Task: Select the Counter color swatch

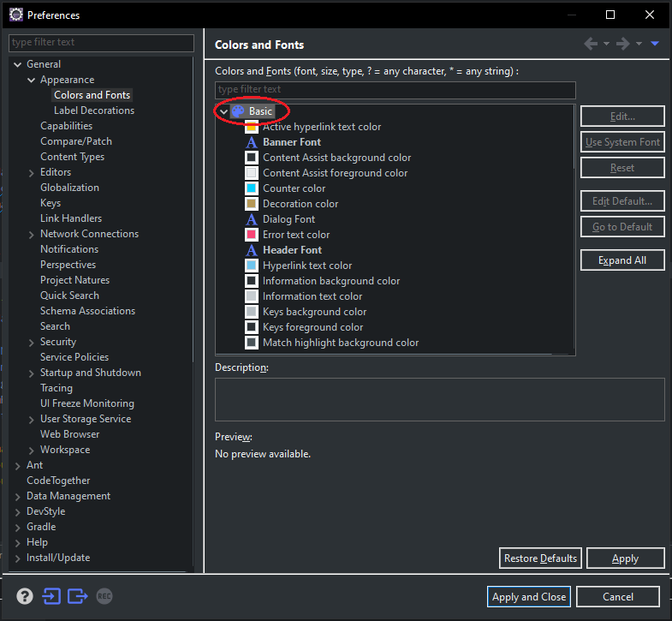Action: [x=252, y=188]
